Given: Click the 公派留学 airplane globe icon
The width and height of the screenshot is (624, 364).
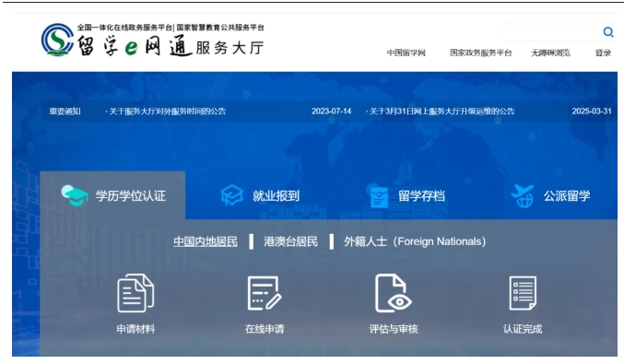Looking at the screenshot, I should tap(523, 195).
